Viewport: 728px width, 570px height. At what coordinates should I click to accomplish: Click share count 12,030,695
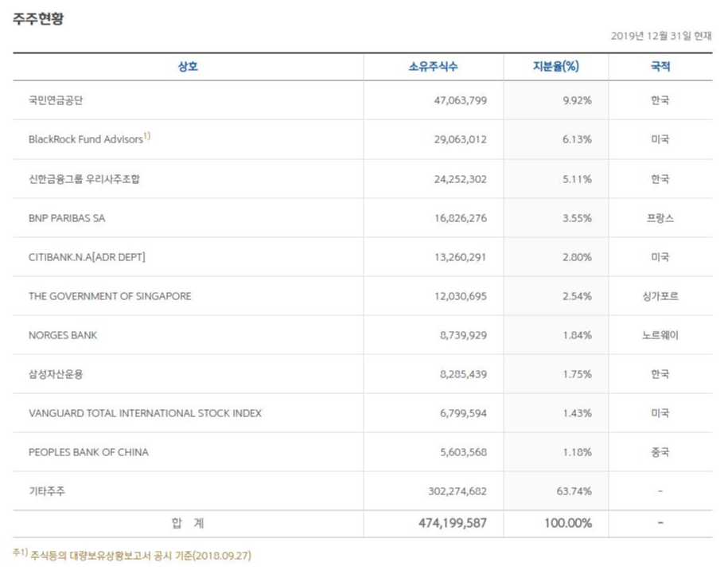[x=461, y=296]
